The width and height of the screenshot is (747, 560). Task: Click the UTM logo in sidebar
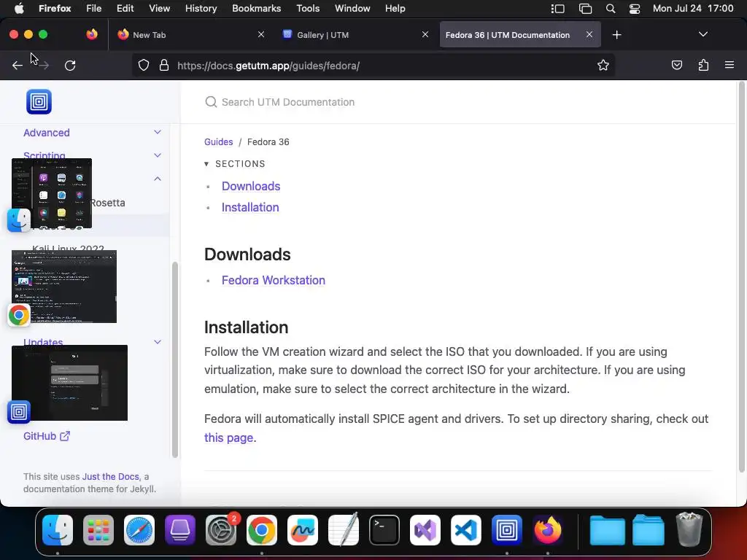[x=39, y=101]
